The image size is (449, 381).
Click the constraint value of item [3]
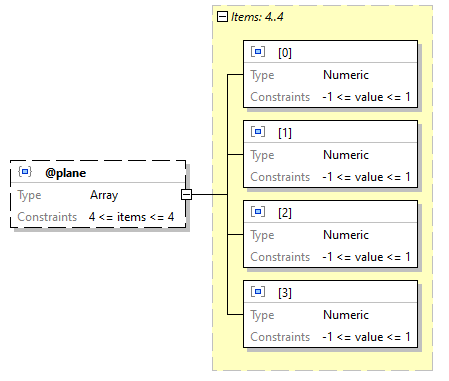coord(366,337)
